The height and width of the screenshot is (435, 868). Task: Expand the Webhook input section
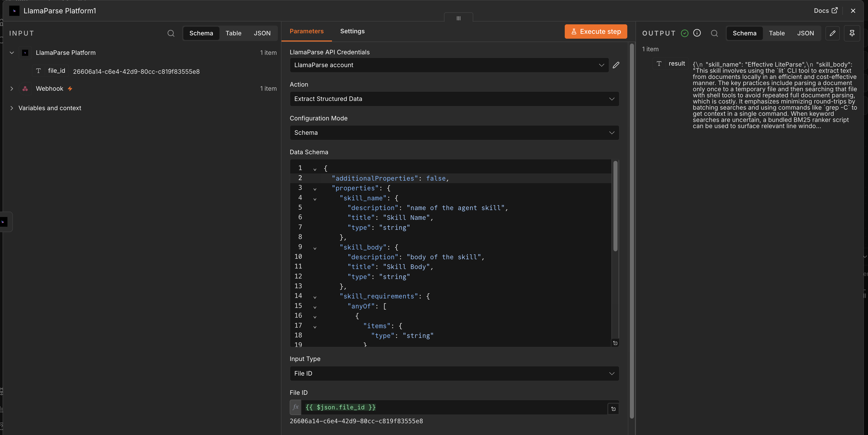(12, 89)
